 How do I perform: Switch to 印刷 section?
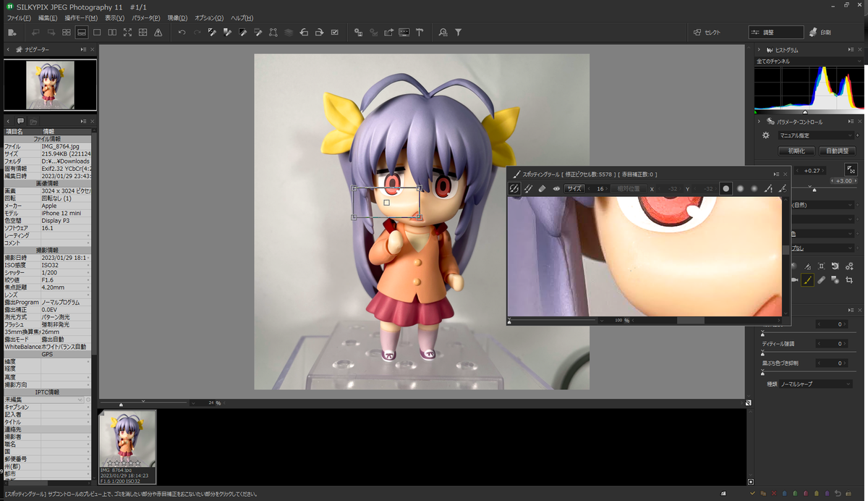(x=820, y=33)
